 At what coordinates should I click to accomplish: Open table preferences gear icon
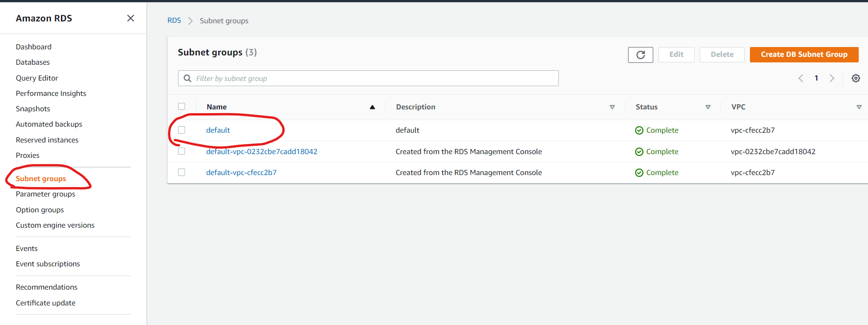pos(855,78)
